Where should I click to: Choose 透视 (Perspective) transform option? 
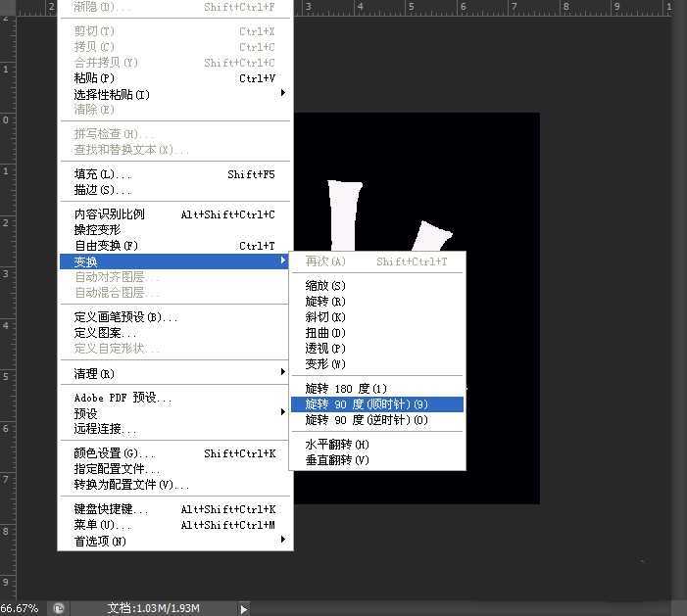tap(325, 349)
